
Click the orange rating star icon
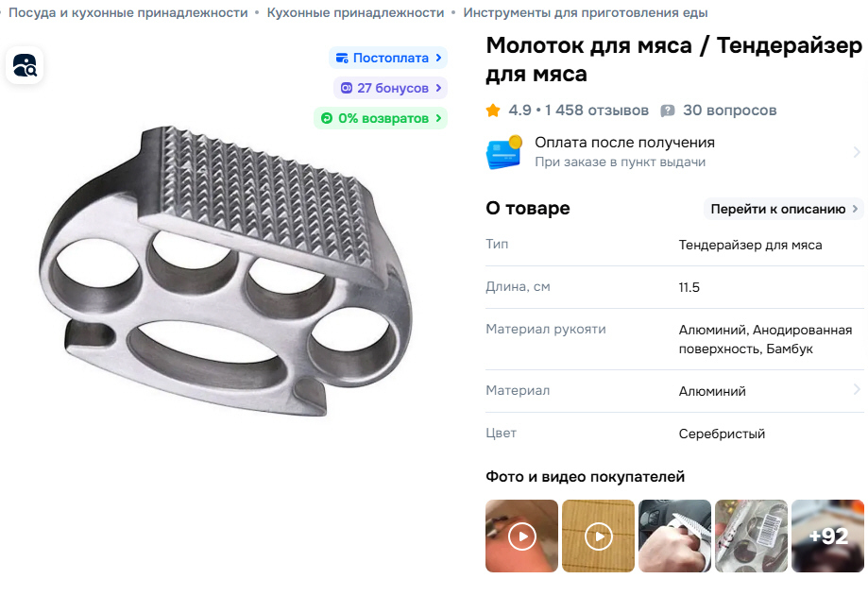(x=493, y=111)
